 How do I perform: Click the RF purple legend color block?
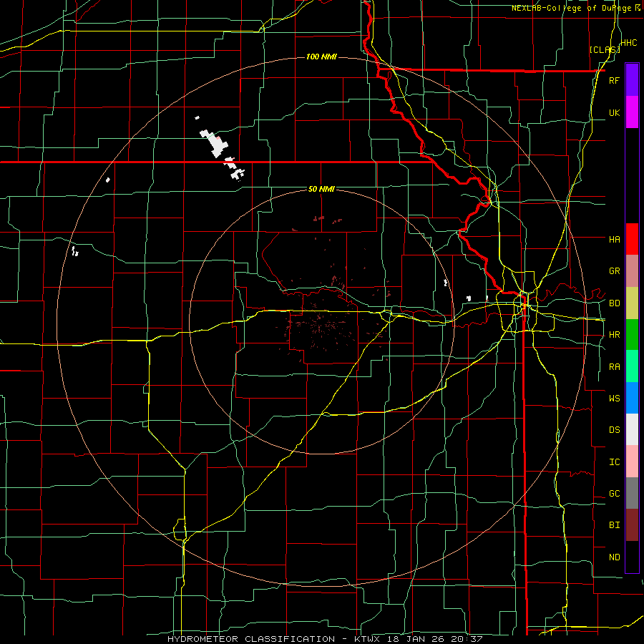click(632, 80)
